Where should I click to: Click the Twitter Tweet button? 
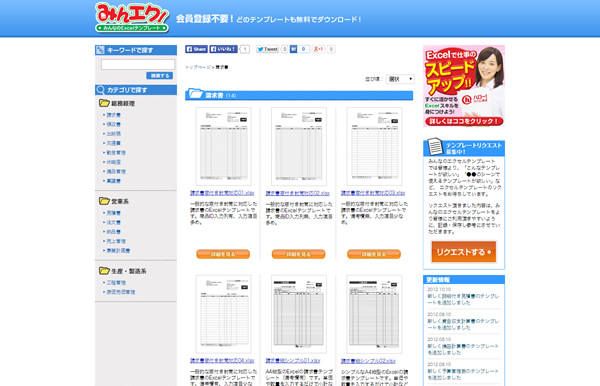[x=267, y=49]
